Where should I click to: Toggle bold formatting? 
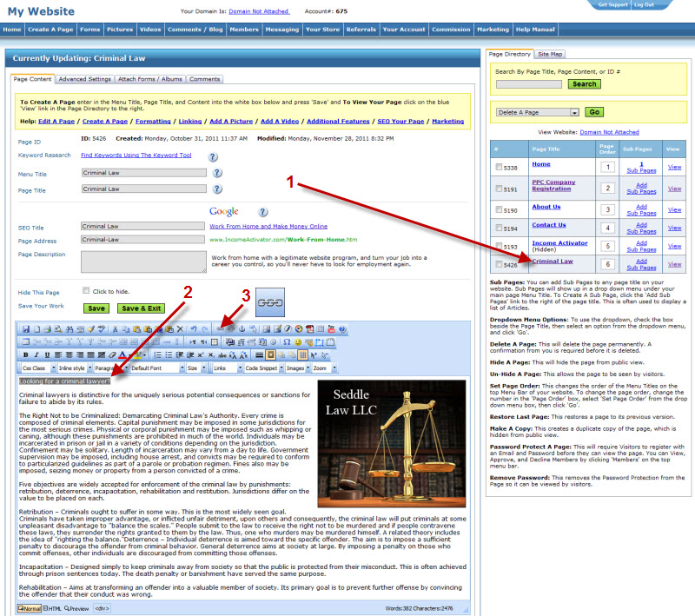[26, 355]
